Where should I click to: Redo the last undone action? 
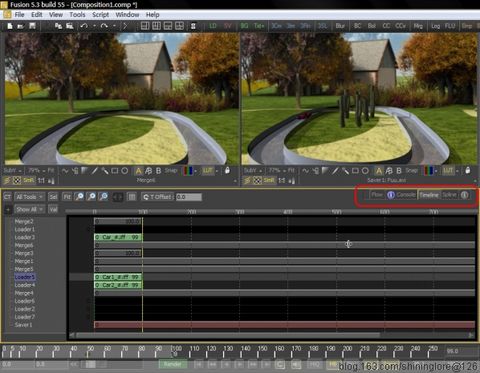click(104, 26)
